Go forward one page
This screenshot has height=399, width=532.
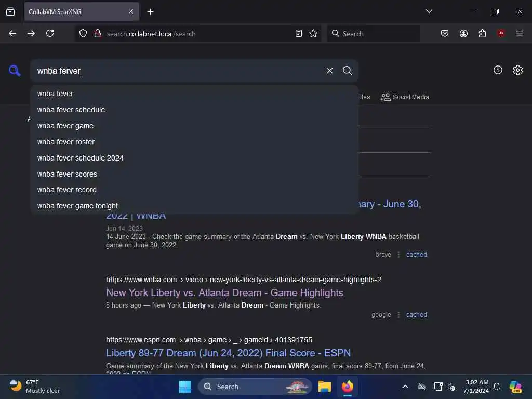(31, 33)
